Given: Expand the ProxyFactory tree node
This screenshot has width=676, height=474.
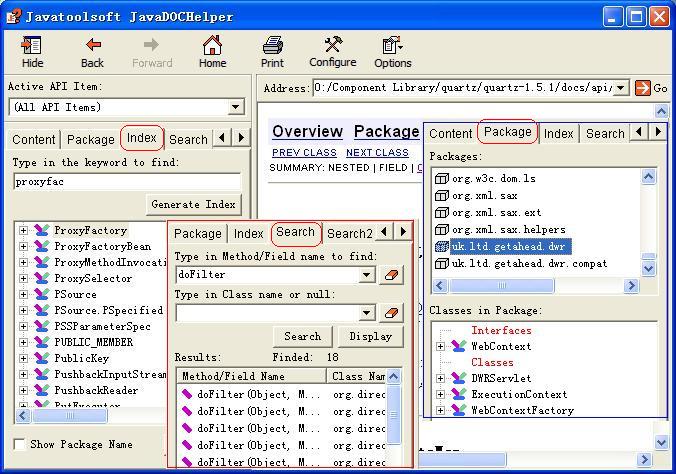Looking at the screenshot, I should click(23, 230).
